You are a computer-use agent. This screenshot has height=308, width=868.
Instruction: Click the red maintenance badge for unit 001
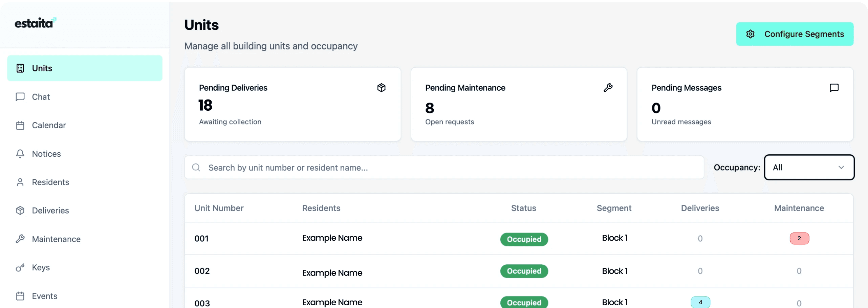[x=799, y=239]
